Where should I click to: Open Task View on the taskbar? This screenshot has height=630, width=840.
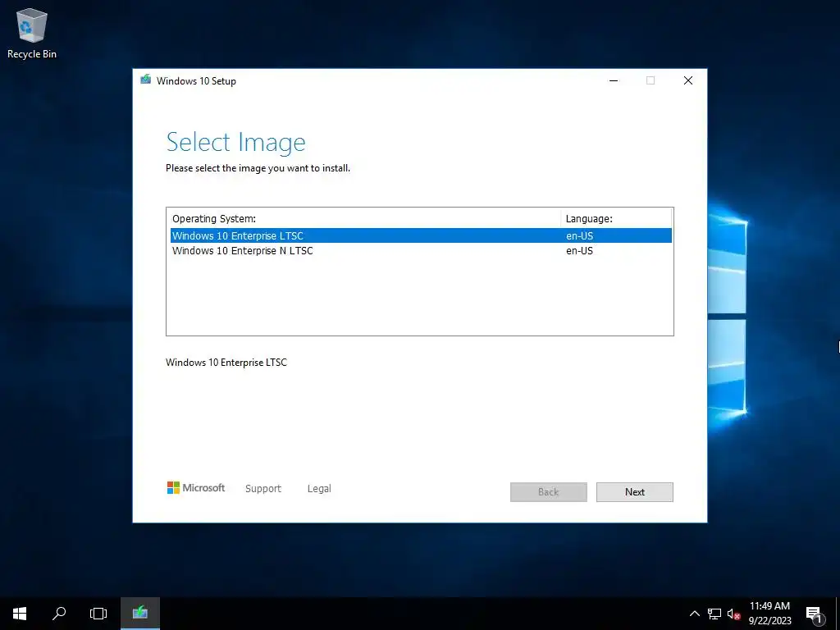coord(98,614)
